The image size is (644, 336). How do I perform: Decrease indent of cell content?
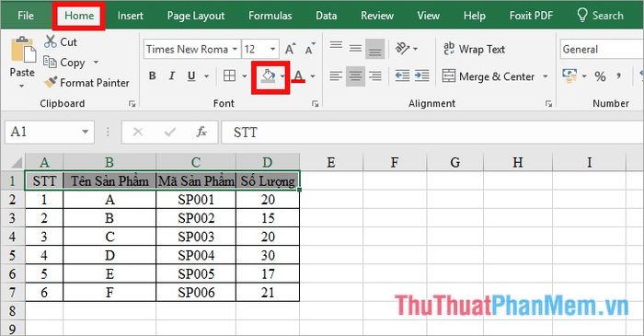pyautogui.click(x=402, y=76)
